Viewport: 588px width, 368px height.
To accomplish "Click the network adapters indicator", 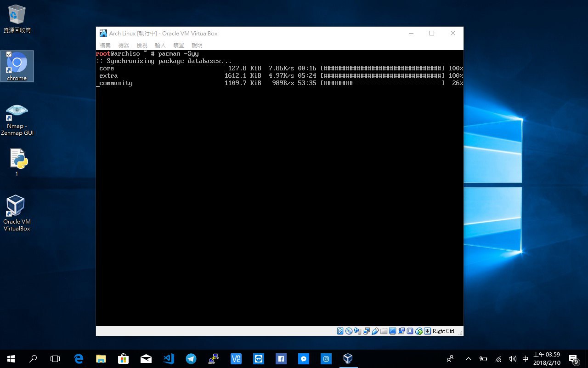I will click(x=367, y=331).
